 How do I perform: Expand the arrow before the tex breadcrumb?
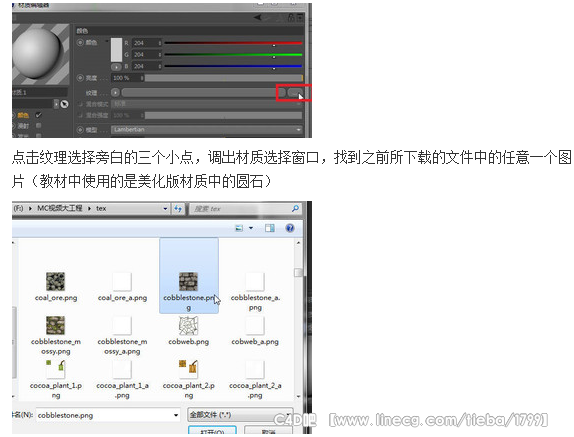click(x=89, y=208)
